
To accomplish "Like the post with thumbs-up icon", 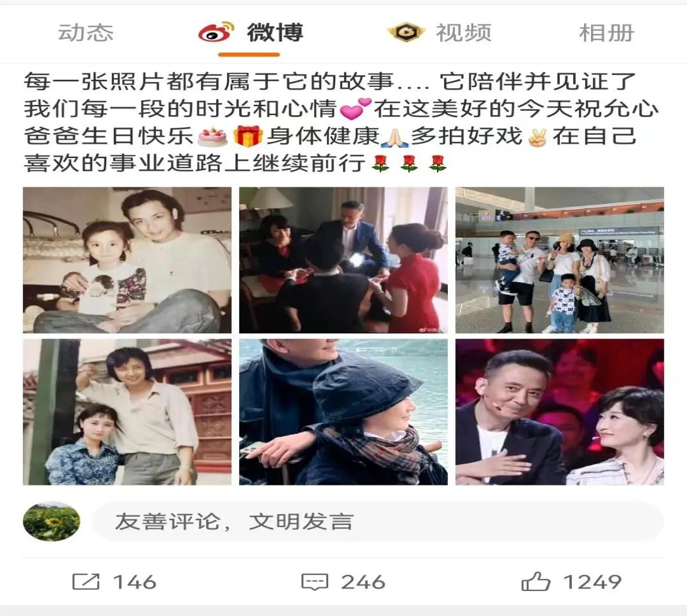I will (x=535, y=581).
